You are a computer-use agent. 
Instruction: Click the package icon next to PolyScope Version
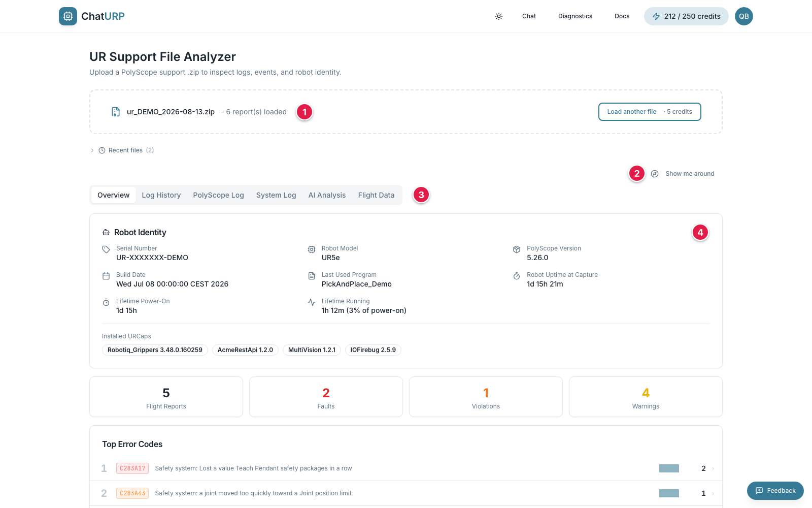click(x=517, y=249)
